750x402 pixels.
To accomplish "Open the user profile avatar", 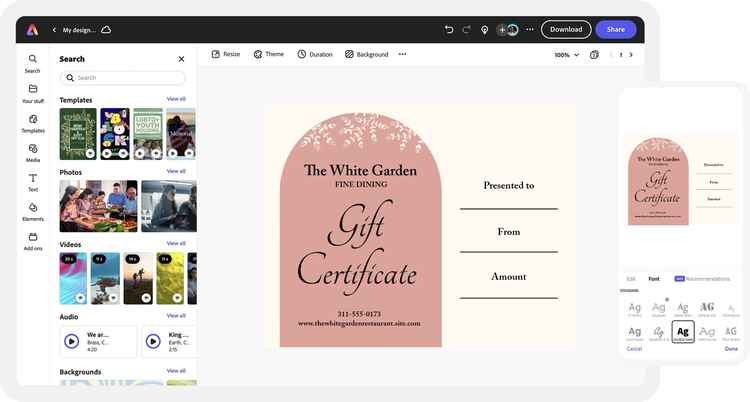I will [x=513, y=30].
